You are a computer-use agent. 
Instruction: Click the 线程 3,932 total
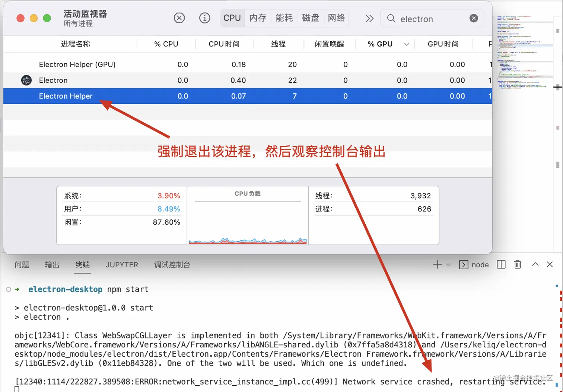[373, 196]
